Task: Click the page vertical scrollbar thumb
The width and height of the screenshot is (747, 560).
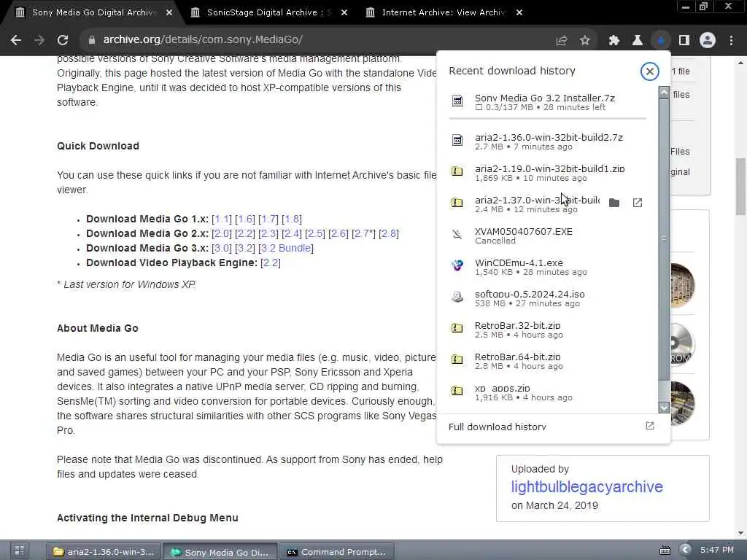Action: (x=741, y=186)
